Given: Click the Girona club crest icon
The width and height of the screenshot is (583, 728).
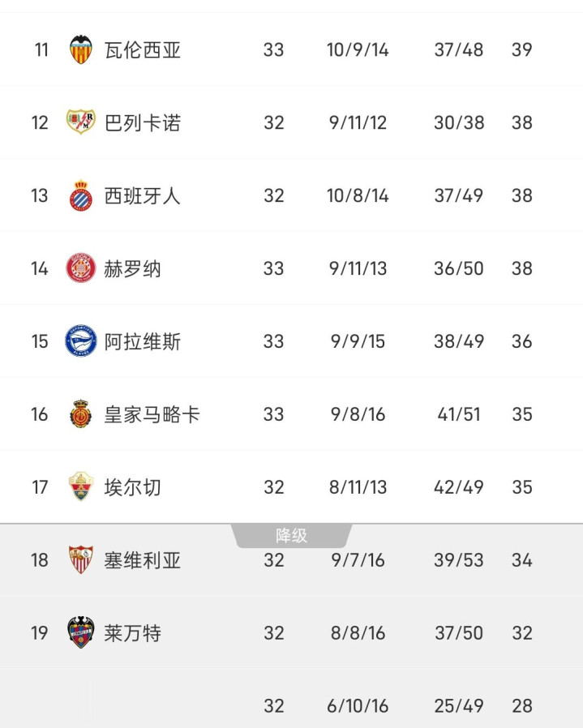Looking at the screenshot, I should click(x=80, y=268).
